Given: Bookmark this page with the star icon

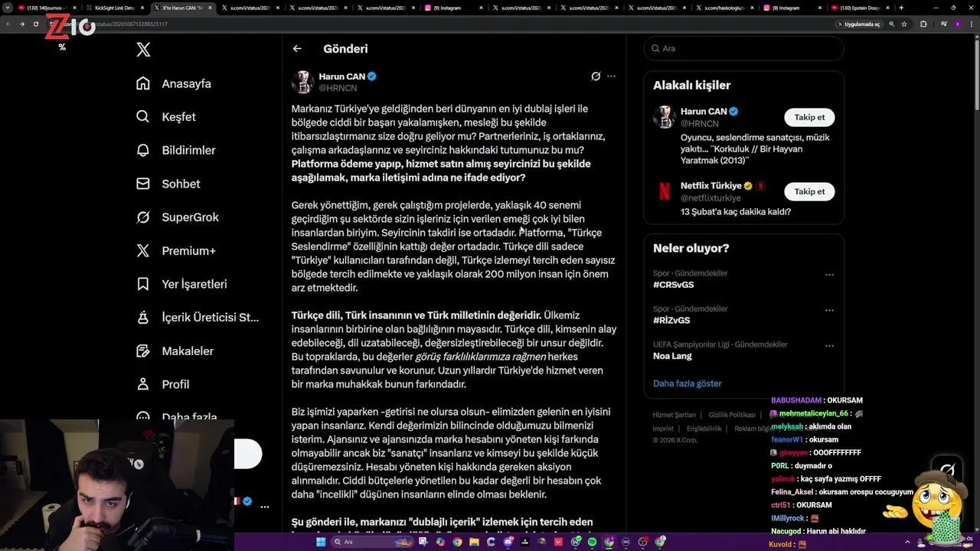Looking at the screenshot, I should [904, 24].
